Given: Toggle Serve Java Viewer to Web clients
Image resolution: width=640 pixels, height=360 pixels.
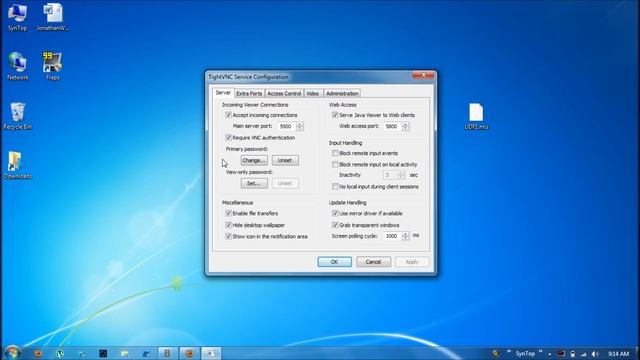Looking at the screenshot, I should pyautogui.click(x=335, y=115).
